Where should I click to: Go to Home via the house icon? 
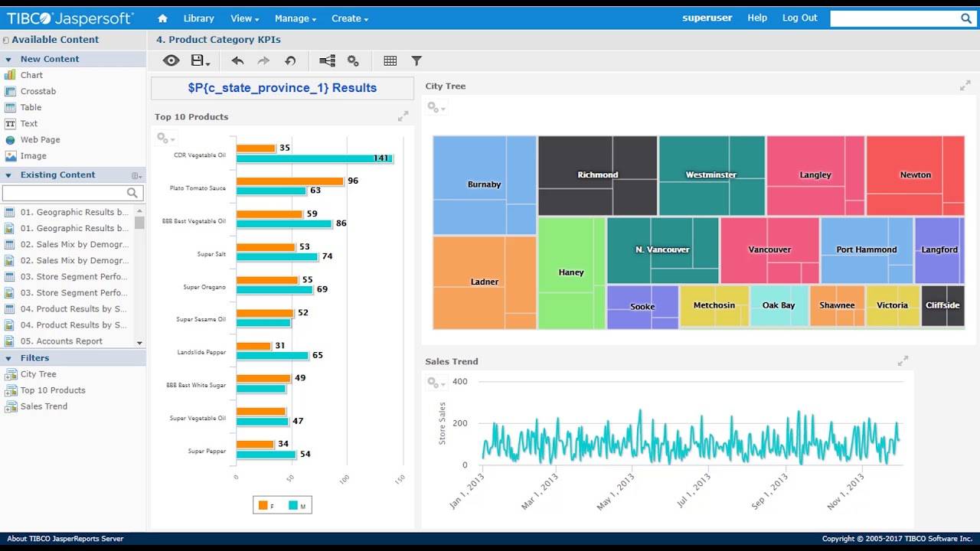click(162, 18)
